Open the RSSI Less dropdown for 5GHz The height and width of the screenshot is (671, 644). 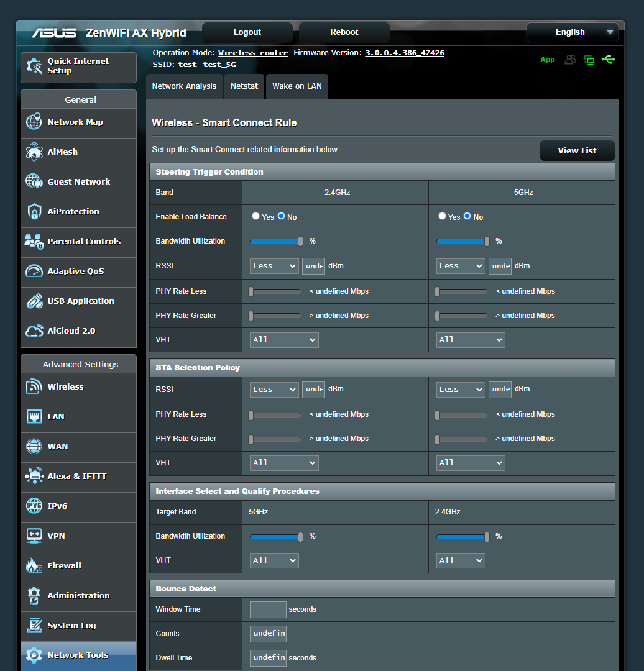460,265
